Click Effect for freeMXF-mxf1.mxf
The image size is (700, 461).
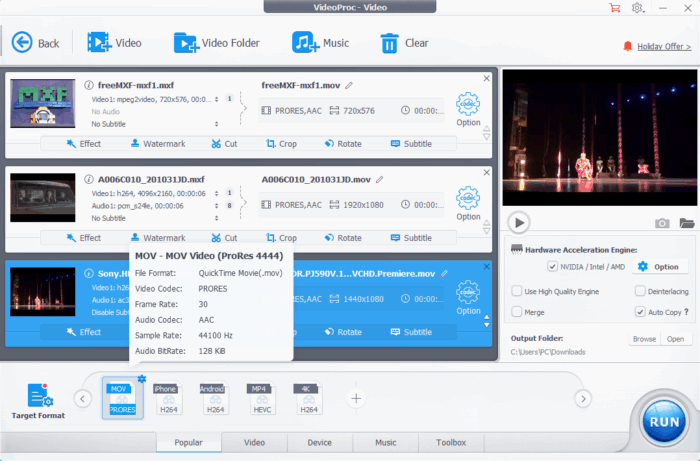click(83, 144)
